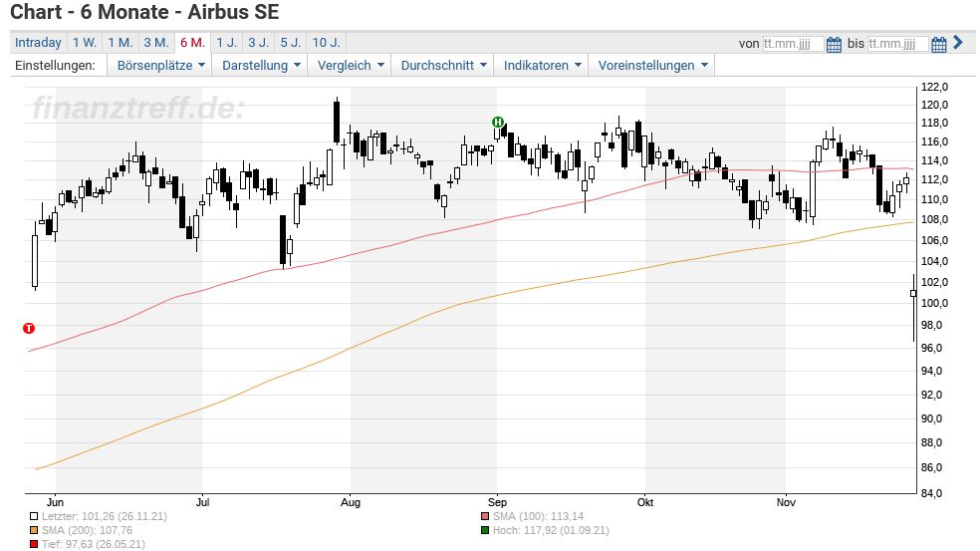
Task: Click the green H high marker on chart
Action: pyautogui.click(x=498, y=122)
